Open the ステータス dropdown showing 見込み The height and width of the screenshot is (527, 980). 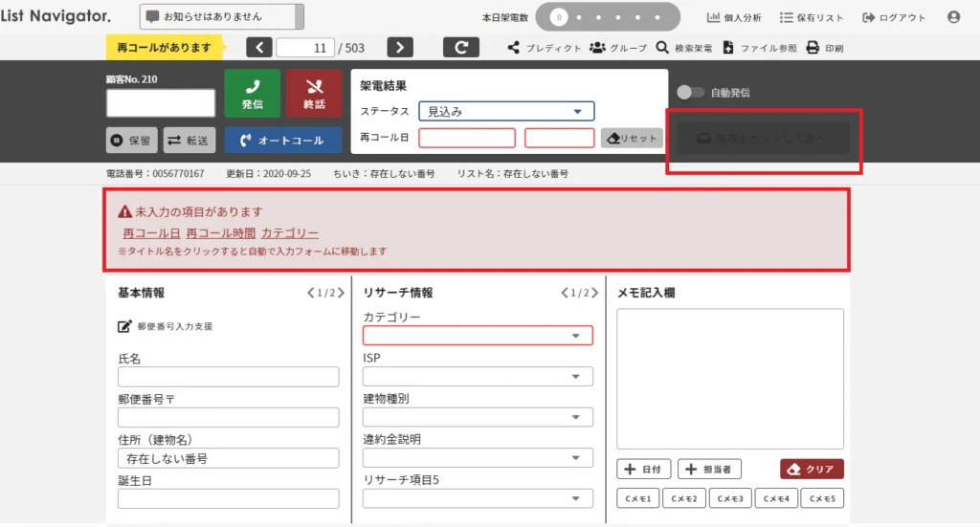coord(506,111)
